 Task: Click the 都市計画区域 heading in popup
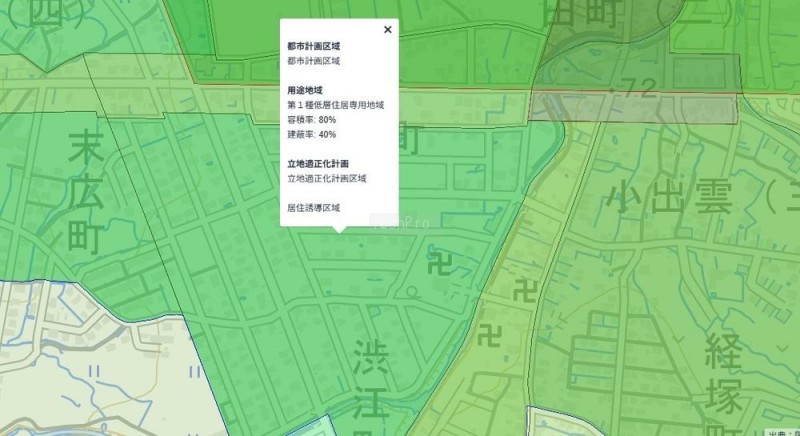click(313, 46)
